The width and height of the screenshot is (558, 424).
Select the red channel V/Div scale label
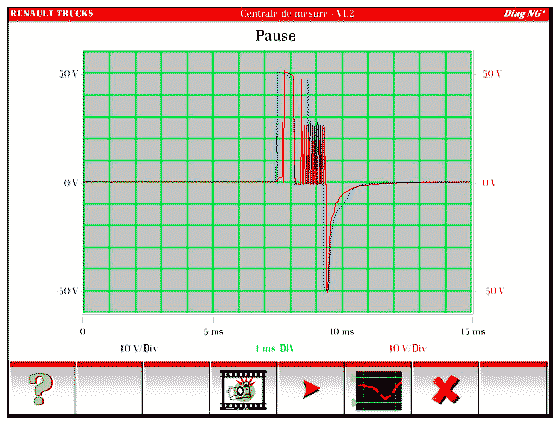pos(407,348)
